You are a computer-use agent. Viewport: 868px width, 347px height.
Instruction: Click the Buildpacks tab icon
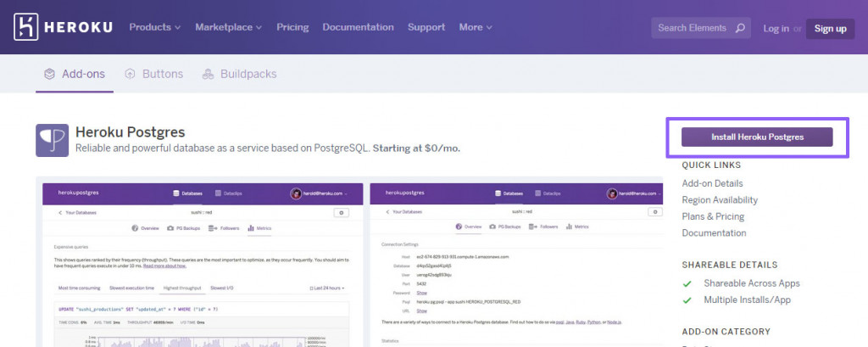pos(209,74)
